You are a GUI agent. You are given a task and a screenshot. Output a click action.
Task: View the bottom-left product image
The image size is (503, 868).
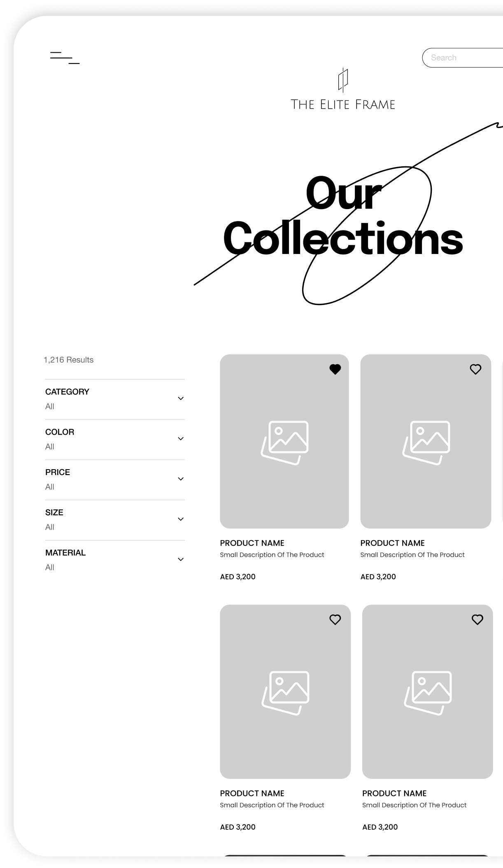click(x=285, y=691)
